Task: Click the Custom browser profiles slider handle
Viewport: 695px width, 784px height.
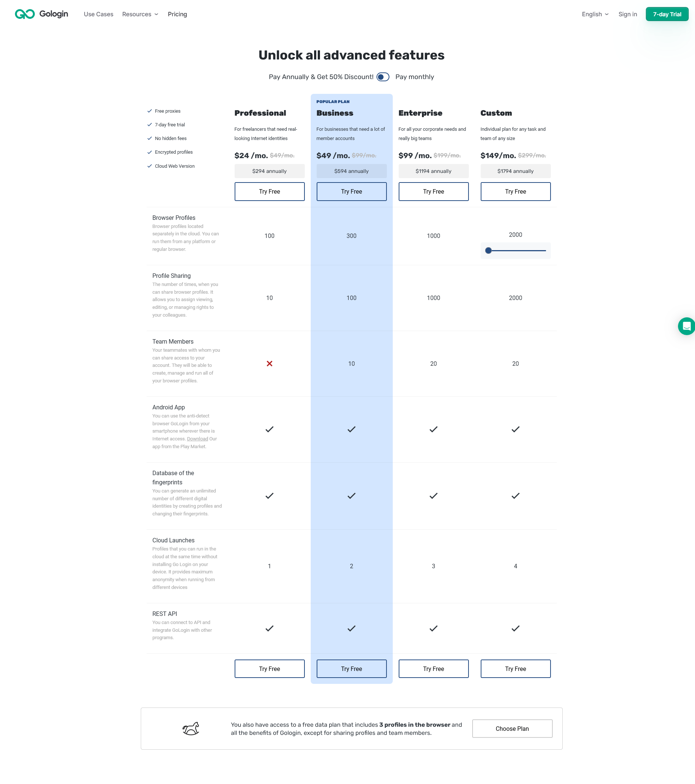Action: pyautogui.click(x=488, y=250)
